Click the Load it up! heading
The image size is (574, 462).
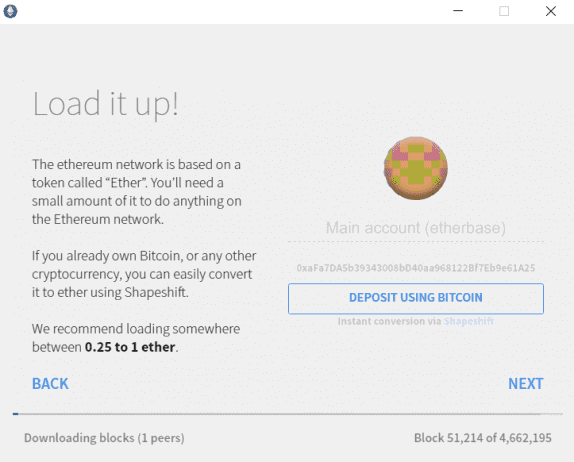[x=106, y=104]
